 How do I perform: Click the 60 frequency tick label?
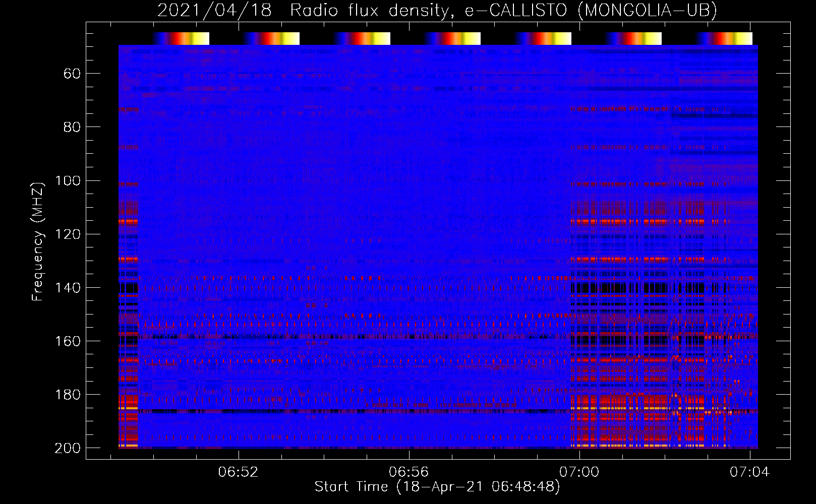point(72,74)
